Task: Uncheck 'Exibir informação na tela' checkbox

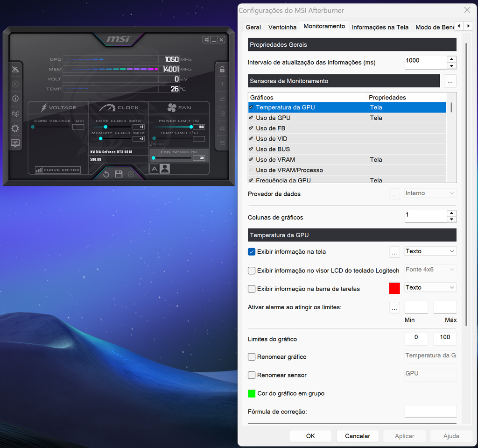Action: tap(252, 252)
